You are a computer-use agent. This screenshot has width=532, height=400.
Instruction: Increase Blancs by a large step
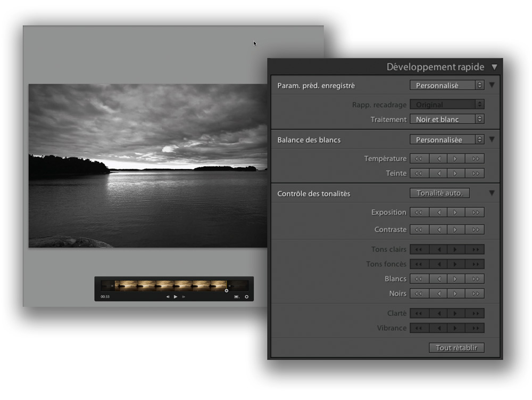(475, 279)
